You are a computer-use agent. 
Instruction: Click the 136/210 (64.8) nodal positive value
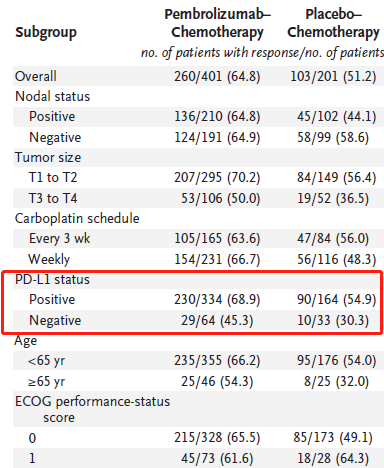pos(217,117)
